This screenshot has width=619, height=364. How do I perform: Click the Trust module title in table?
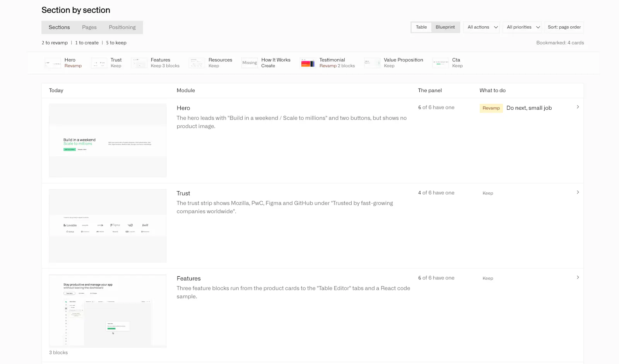click(x=183, y=193)
